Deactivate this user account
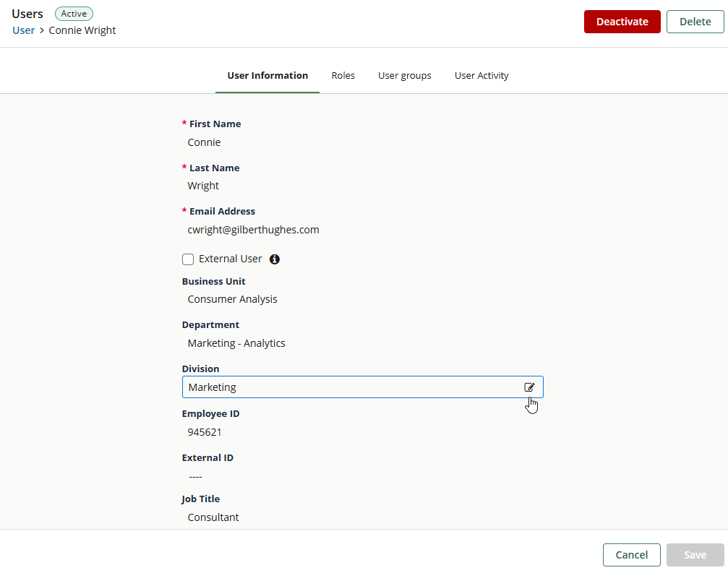The height and width of the screenshot is (573, 728). (622, 22)
